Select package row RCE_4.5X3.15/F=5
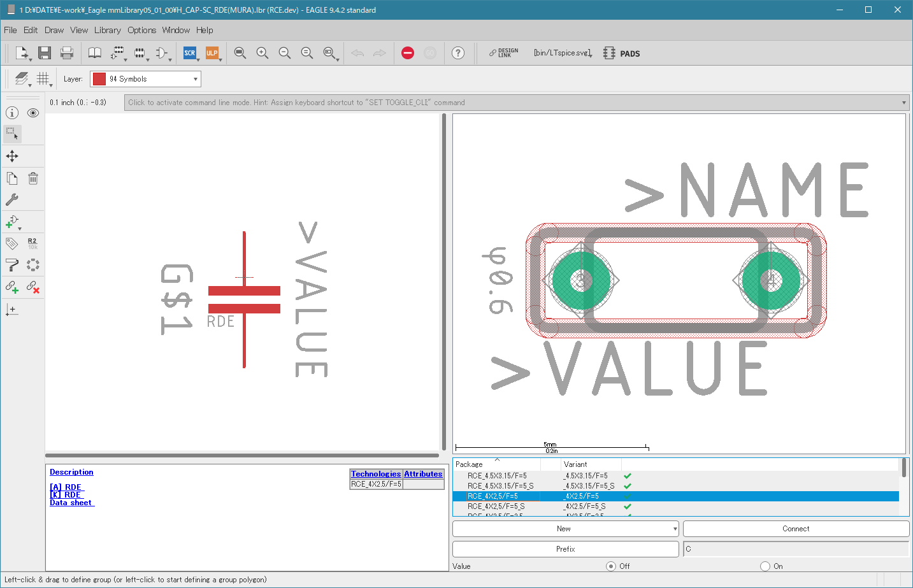Image resolution: width=913 pixels, height=588 pixels. pyautogui.click(x=676, y=476)
